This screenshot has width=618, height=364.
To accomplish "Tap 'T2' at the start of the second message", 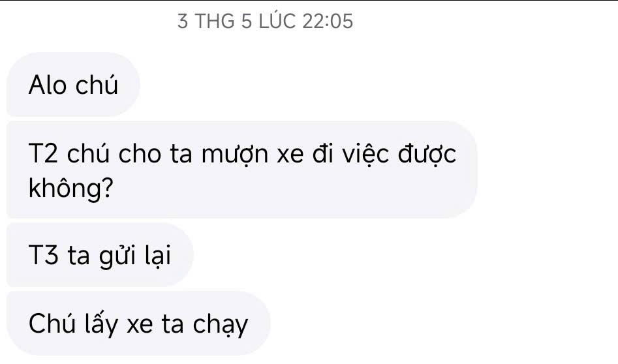I will [43, 153].
